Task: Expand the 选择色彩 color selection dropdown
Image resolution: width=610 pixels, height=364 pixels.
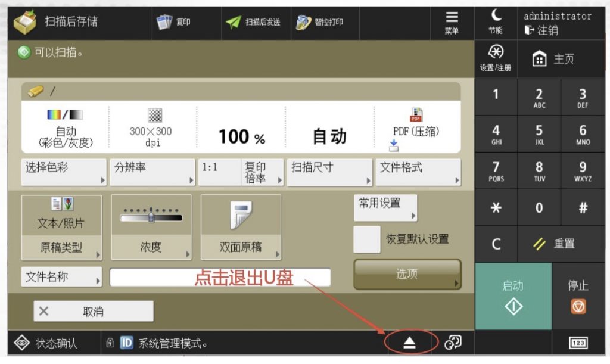Action: click(64, 172)
